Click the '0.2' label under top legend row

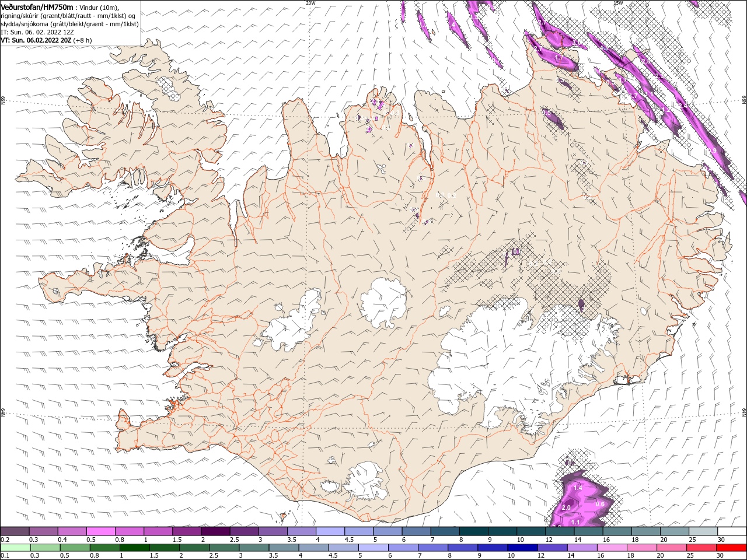(x=5, y=540)
